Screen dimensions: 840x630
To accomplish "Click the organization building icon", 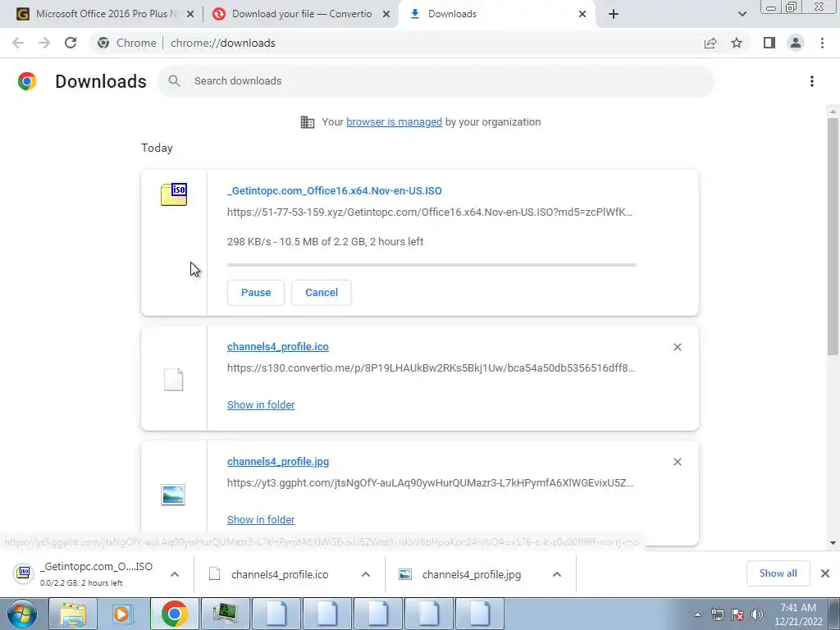I will pyautogui.click(x=308, y=122).
